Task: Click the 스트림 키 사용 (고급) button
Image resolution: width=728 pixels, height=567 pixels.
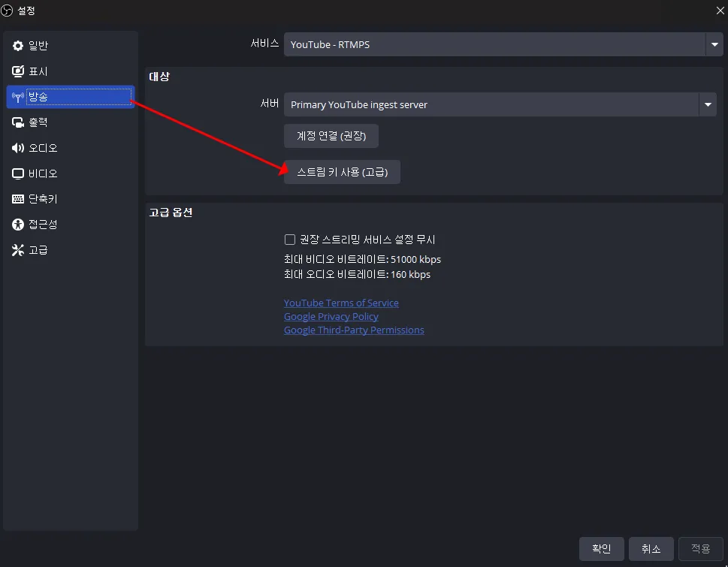Action: (342, 172)
